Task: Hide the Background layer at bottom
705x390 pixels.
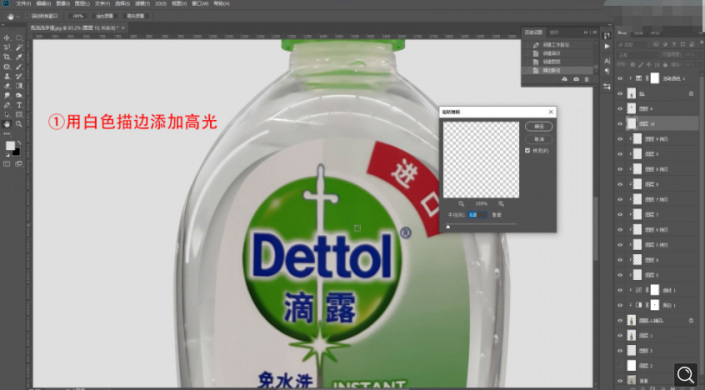Action: tap(620, 381)
